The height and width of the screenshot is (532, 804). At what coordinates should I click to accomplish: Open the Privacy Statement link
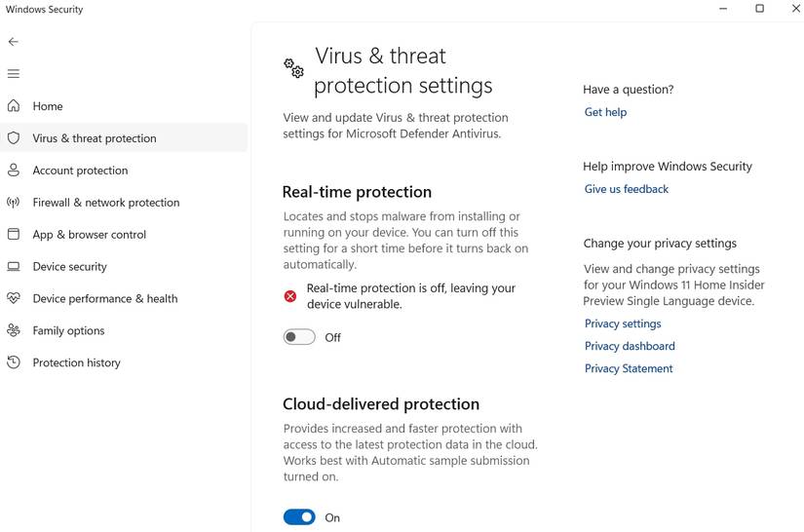(x=628, y=368)
